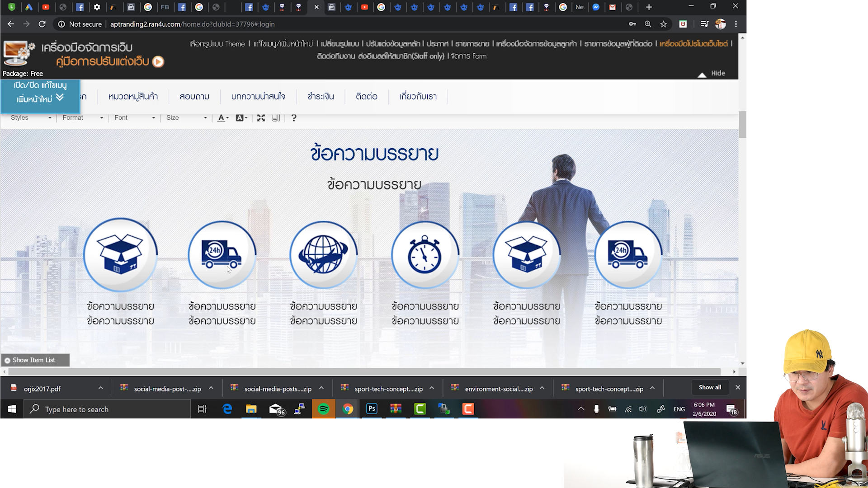The height and width of the screenshot is (488, 868).
Task: Click the แก้ไขเมนู/เพิ่มหน้าใหม่ admin link
Action: [x=283, y=44]
